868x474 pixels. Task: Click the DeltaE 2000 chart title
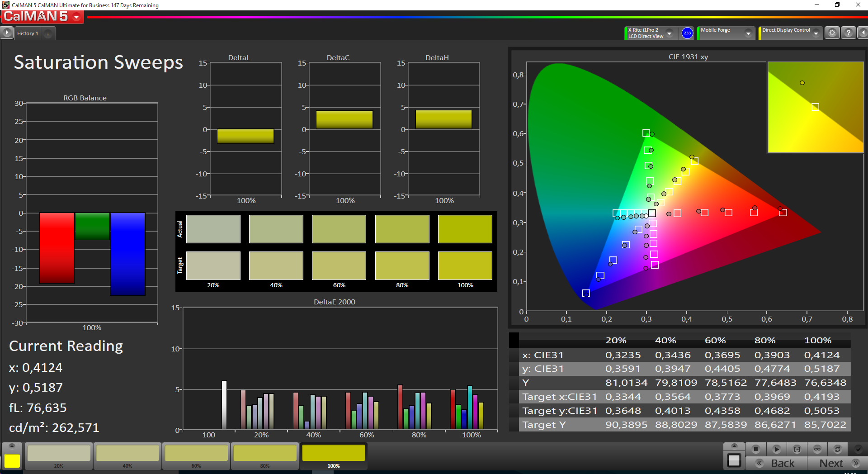point(335,302)
